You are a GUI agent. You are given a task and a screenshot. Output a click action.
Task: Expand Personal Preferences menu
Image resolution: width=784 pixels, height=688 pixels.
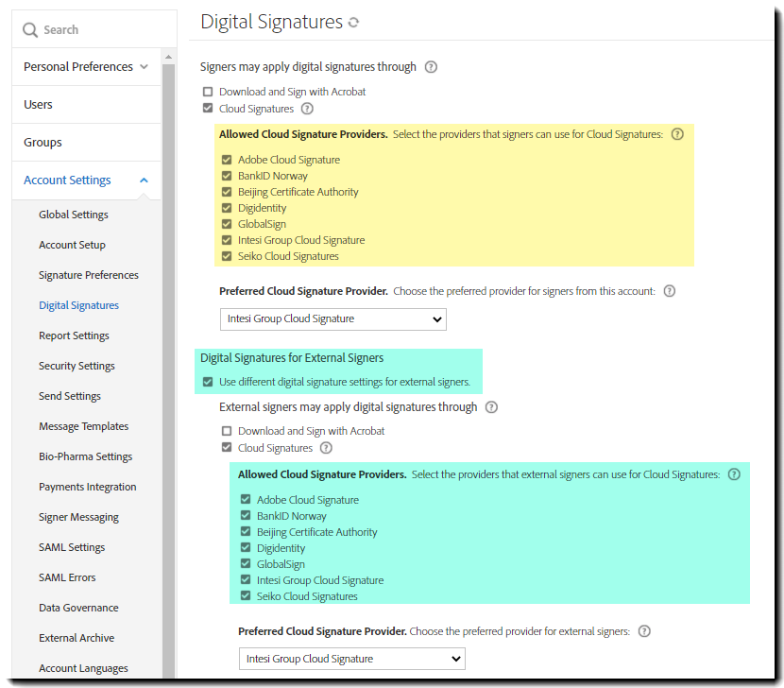tap(144, 67)
